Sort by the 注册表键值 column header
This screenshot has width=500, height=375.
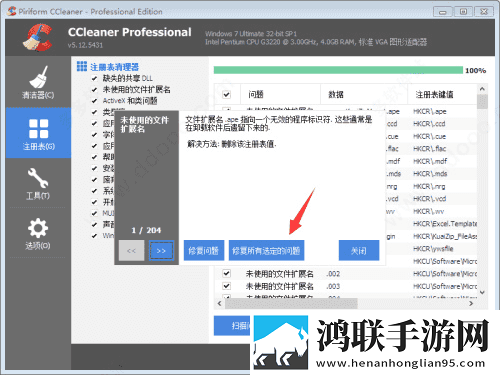click(x=434, y=95)
